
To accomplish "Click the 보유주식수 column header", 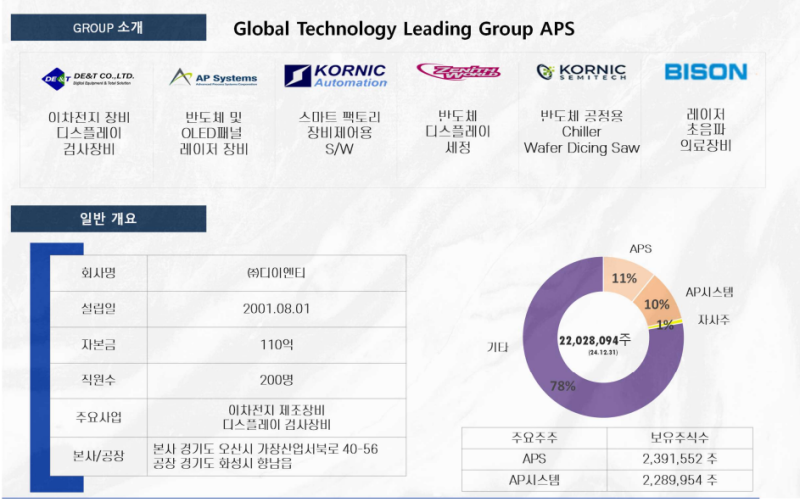I will [x=678, y=439].
